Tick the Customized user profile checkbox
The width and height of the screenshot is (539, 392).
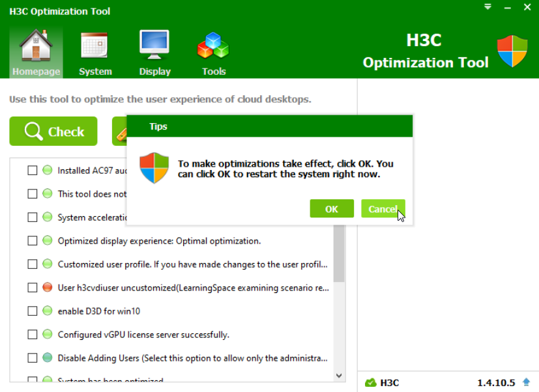[33, 264]
